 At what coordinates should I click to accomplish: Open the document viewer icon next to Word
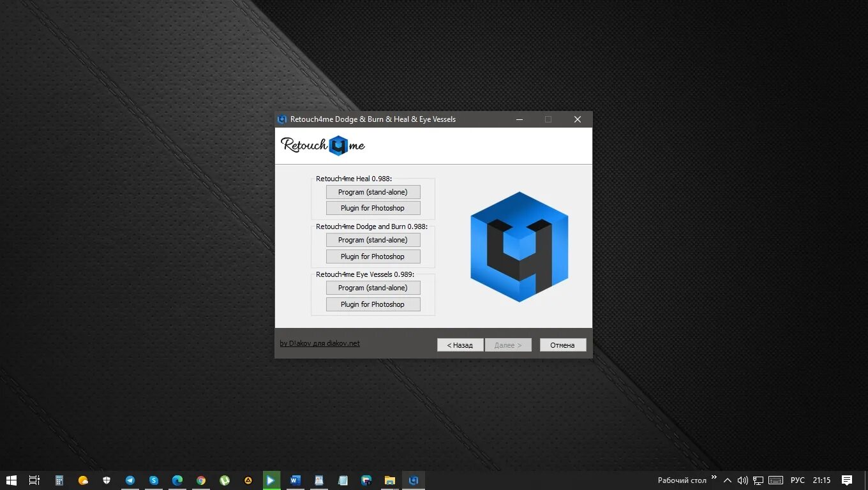click(x=319, y=480)
